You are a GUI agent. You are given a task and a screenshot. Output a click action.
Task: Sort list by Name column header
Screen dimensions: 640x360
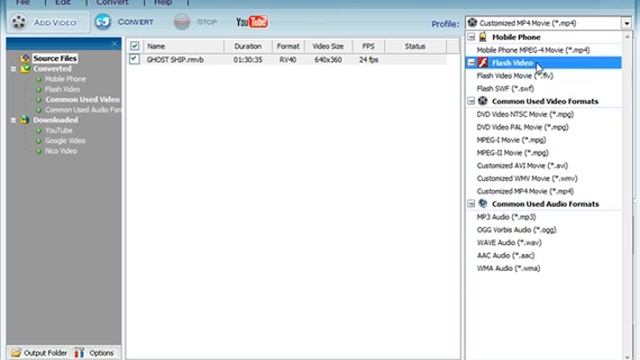click(x=183, y=46)
